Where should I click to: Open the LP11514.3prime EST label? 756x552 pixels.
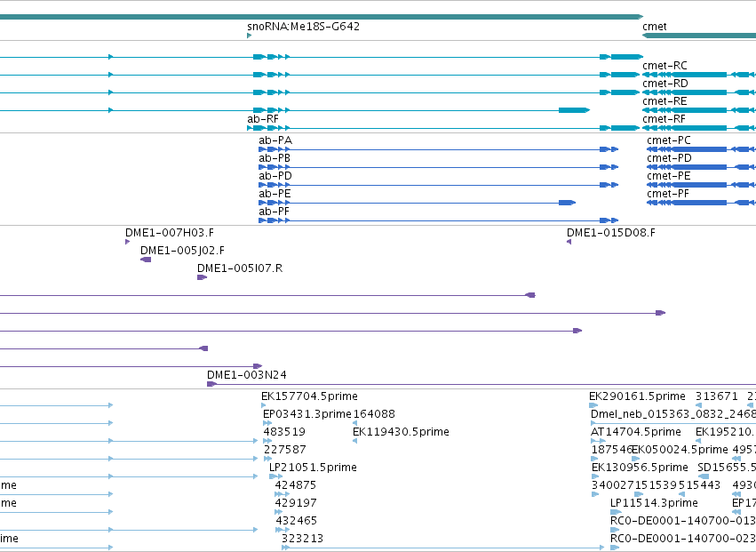click(x=654, y=503)
